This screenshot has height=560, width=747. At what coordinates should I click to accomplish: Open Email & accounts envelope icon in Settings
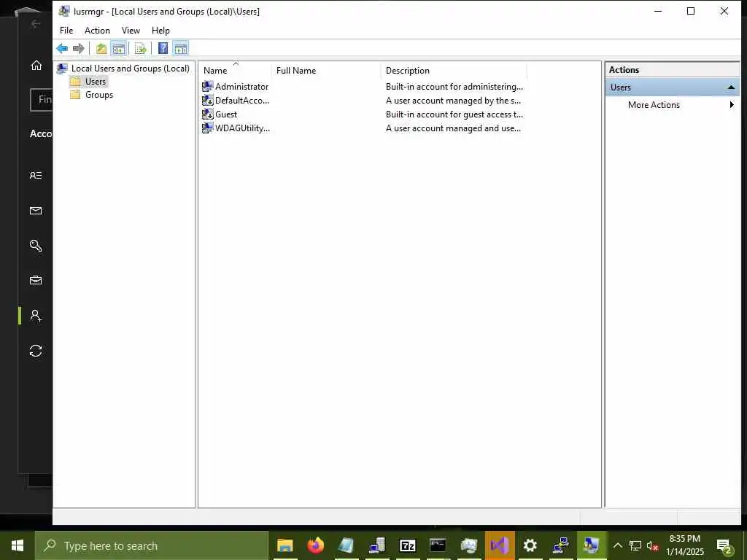click(x=36, y=211)
